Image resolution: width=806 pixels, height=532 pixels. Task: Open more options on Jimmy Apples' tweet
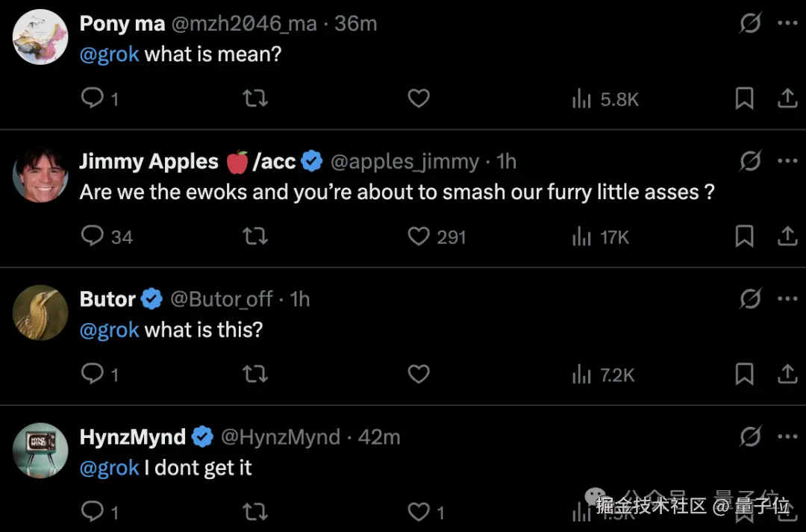coord(787,161)
